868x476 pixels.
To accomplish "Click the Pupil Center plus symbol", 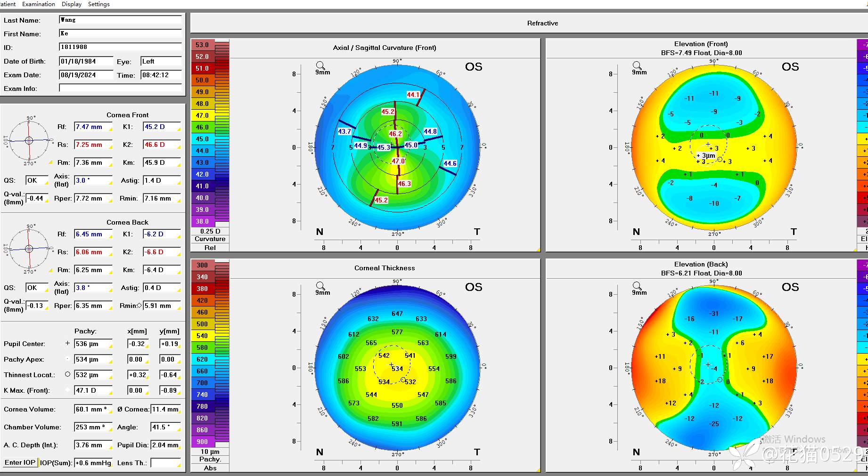I will [x=67, y=344].
